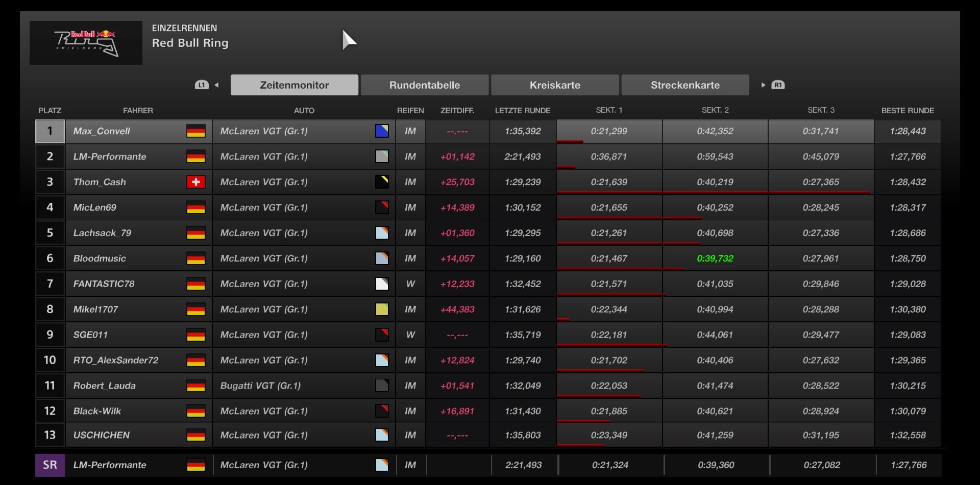The height and width of the screenshot is (485, 980).
Task: Click FANTASTIC78's white car color swatch
Action: tap(382, 284)
